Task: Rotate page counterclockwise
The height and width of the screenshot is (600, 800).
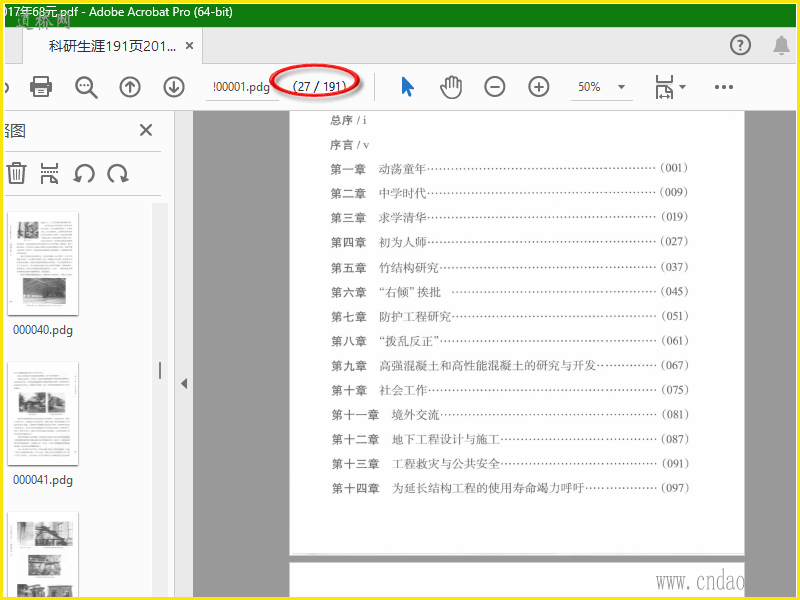Action: pyautogui.click(x=84, y=174)
